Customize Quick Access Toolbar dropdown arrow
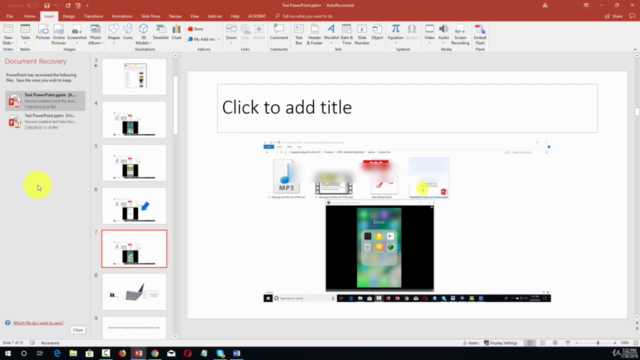This screenshot has width=640, height=360. 87,5
